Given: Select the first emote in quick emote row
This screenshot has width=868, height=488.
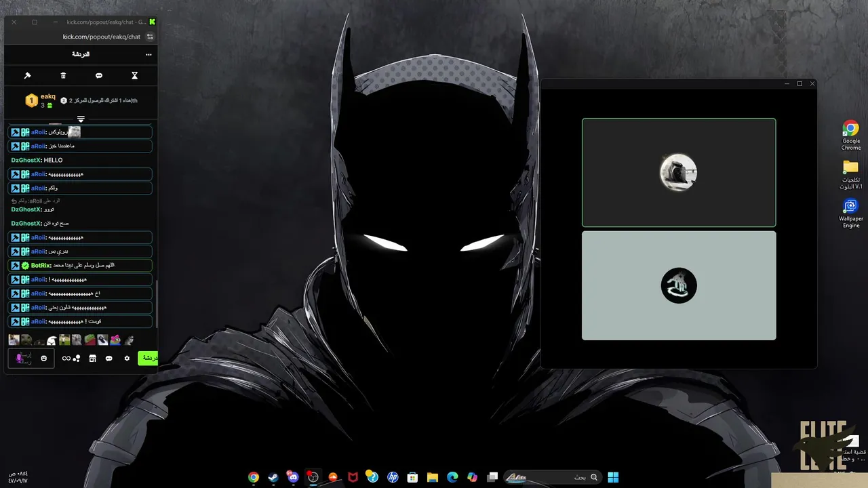Looking at the screenshot, I should pos(14,340).
